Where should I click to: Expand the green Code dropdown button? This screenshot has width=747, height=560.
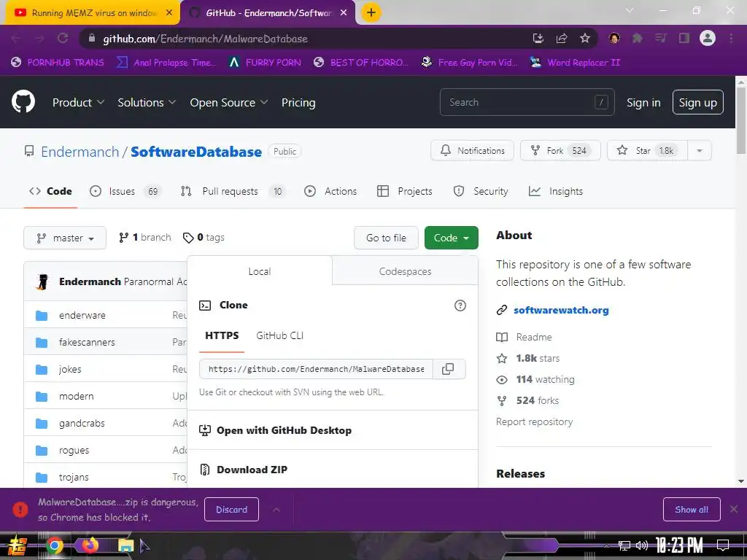(451, 238)
